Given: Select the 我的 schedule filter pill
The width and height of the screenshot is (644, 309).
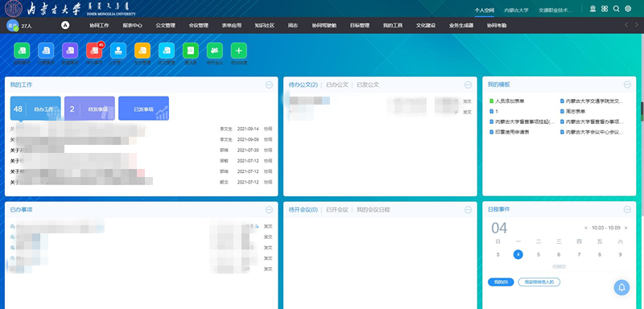Looking at the screenshot, I should point(501,282).
